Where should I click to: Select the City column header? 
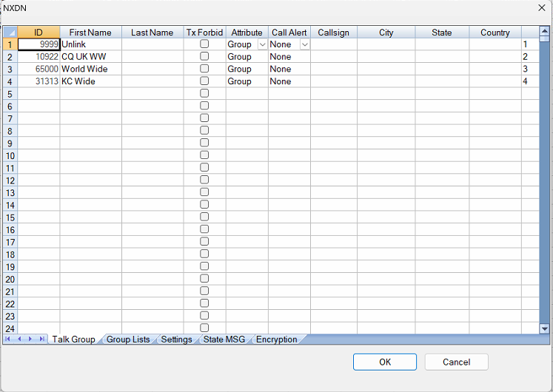coord(386,33)
